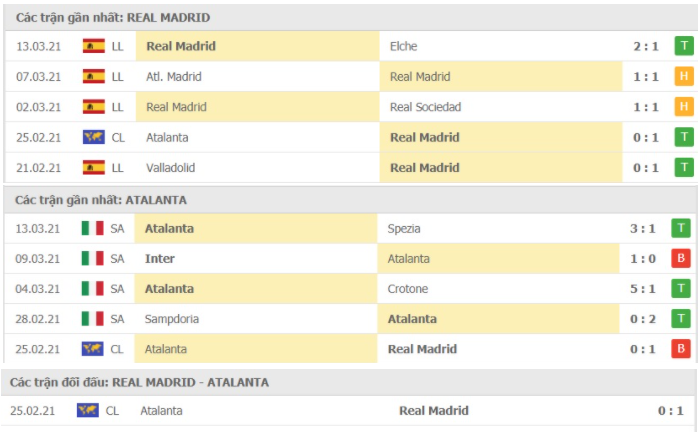Click the 07.03.21 Atl. Madrid match row date
This screenshot has width=698, height=432.
coord(39,76)
